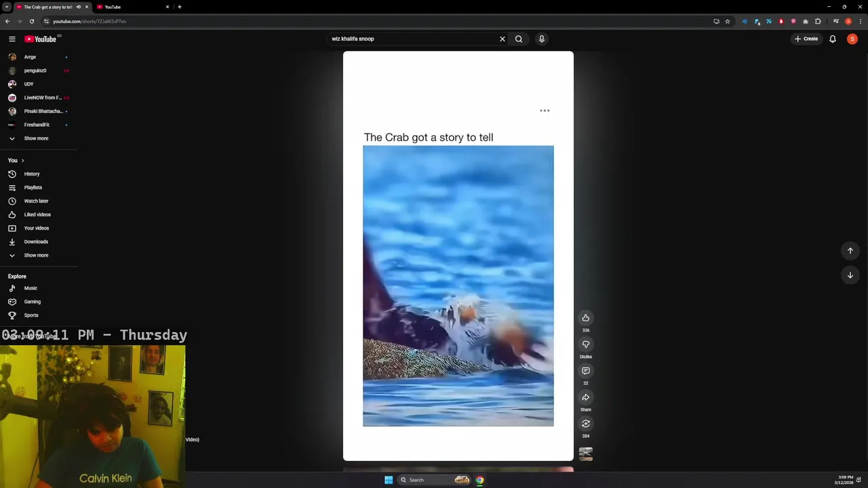868x488 pixels.
Task: Open the YouTube hamburger guide menu
Action: click(12, 39)
